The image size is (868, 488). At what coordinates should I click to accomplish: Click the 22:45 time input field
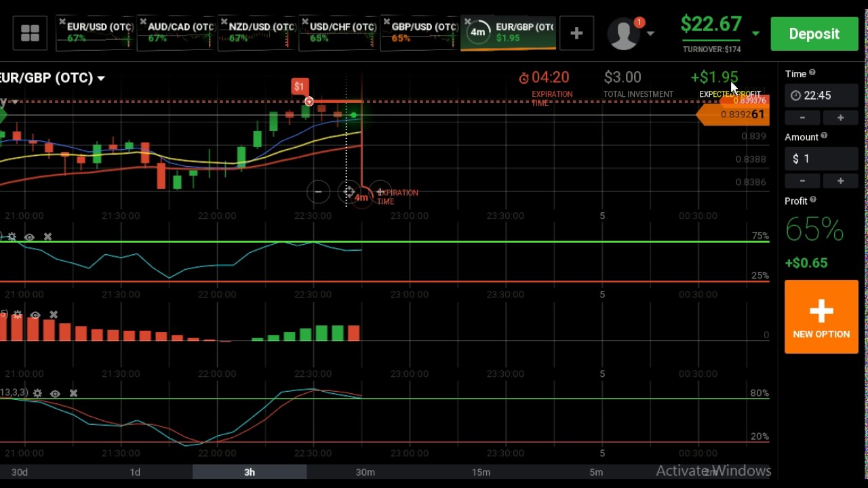click(821, 96)
